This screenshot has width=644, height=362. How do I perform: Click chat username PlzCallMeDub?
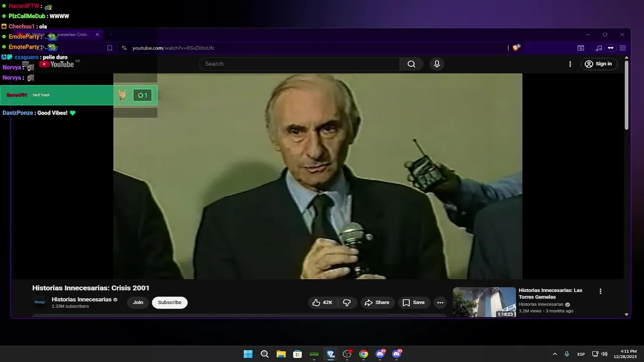(x=27, y=16)
